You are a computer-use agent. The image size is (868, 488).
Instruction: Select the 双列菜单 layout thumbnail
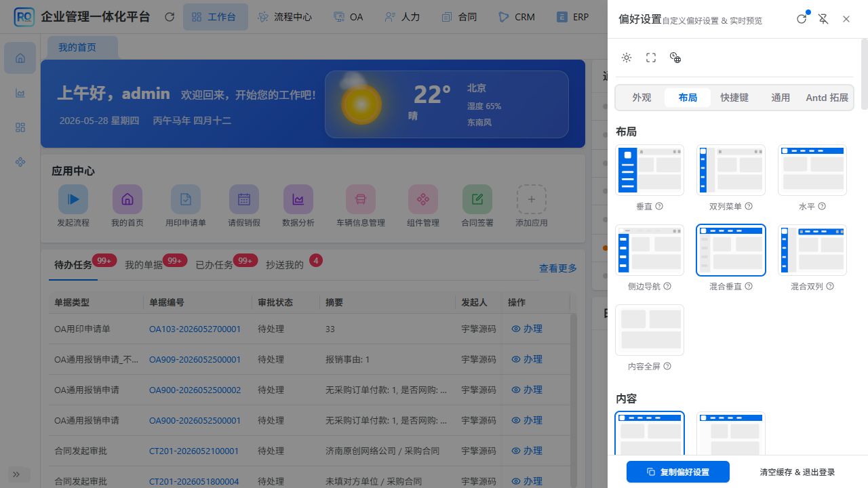[731, 170]
